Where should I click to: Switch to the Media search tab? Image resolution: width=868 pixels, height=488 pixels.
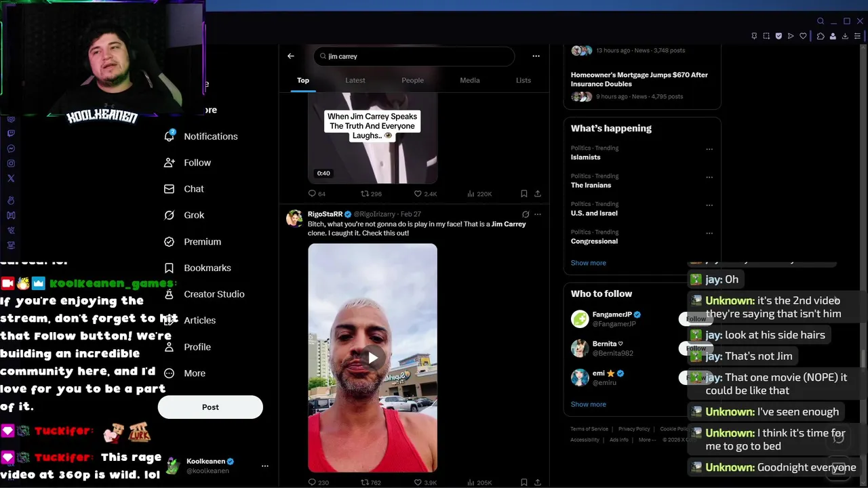(x=470, y=80)
